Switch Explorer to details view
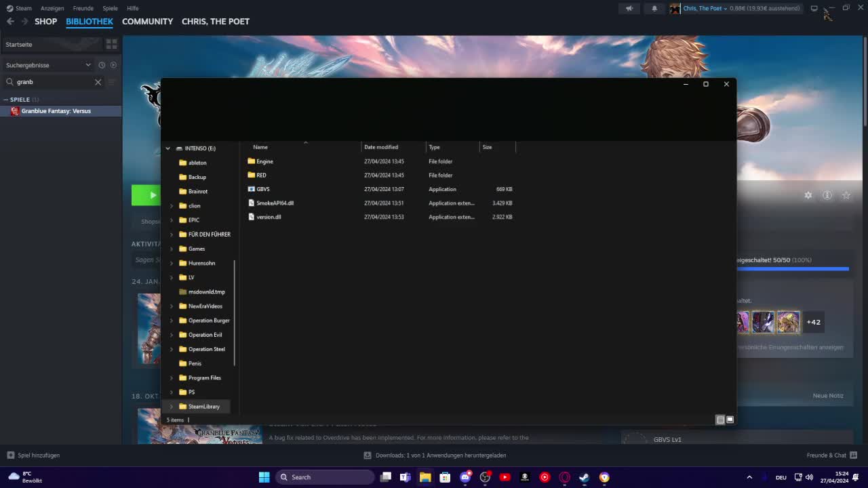Image resolution: width=868 pixels, height=488 pixels. 719,419
